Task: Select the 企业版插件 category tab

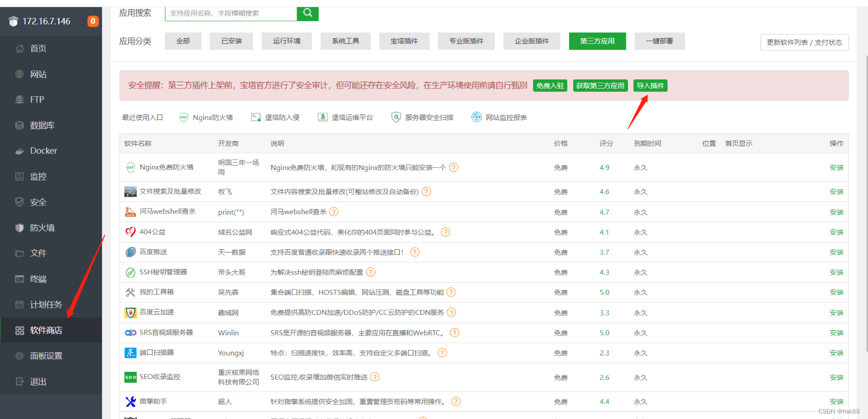Action: pos(532,41)
